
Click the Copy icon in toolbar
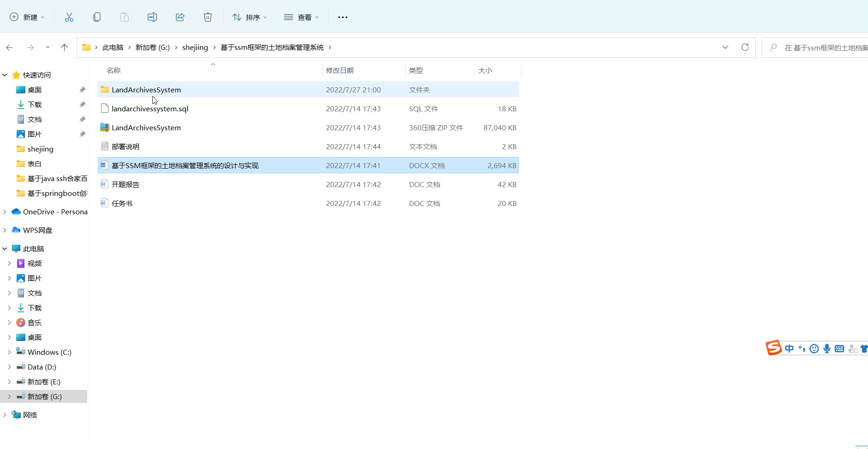(x=97, y=17)
